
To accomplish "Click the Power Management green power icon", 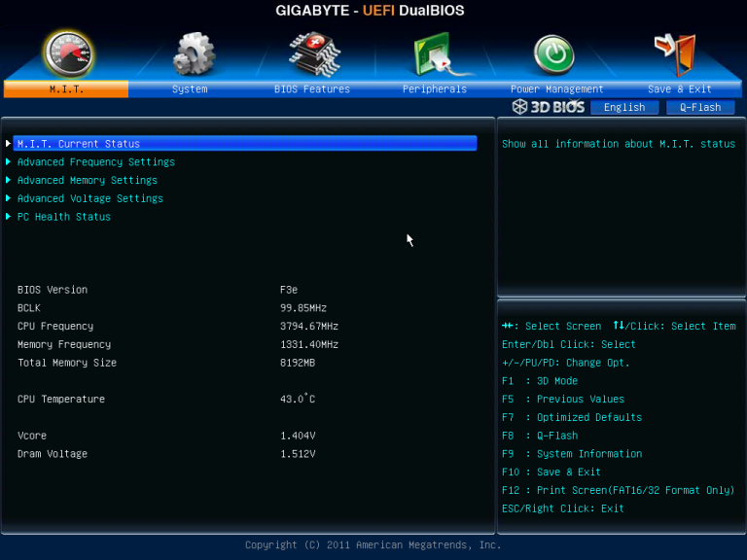I will [553, 54].
